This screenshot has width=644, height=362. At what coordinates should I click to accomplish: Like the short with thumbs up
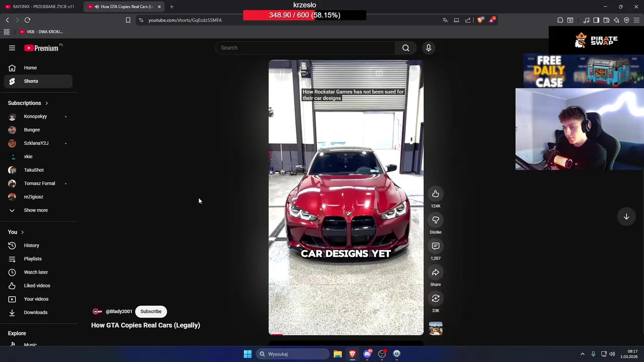point(436,194)
